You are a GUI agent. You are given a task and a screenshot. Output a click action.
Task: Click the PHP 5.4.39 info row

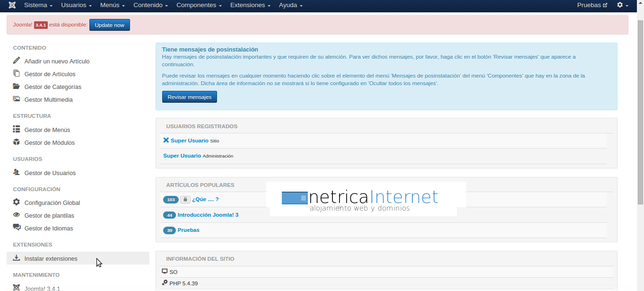point(386,283)
